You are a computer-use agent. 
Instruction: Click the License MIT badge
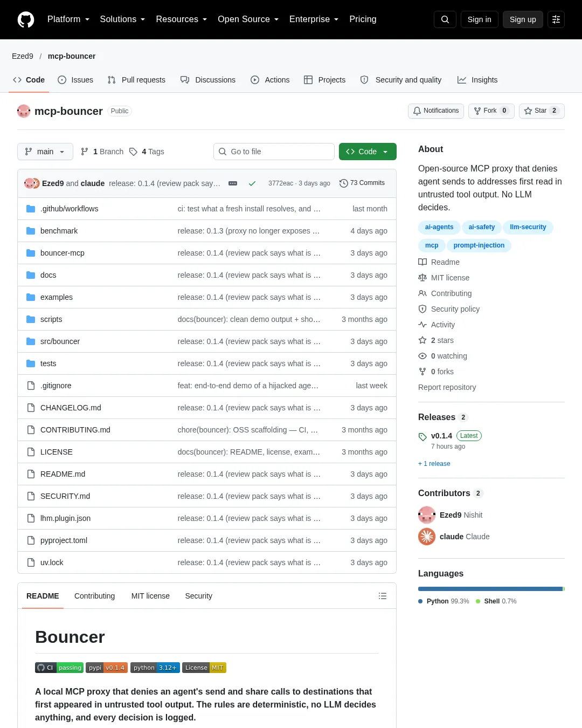click(204, 668)
